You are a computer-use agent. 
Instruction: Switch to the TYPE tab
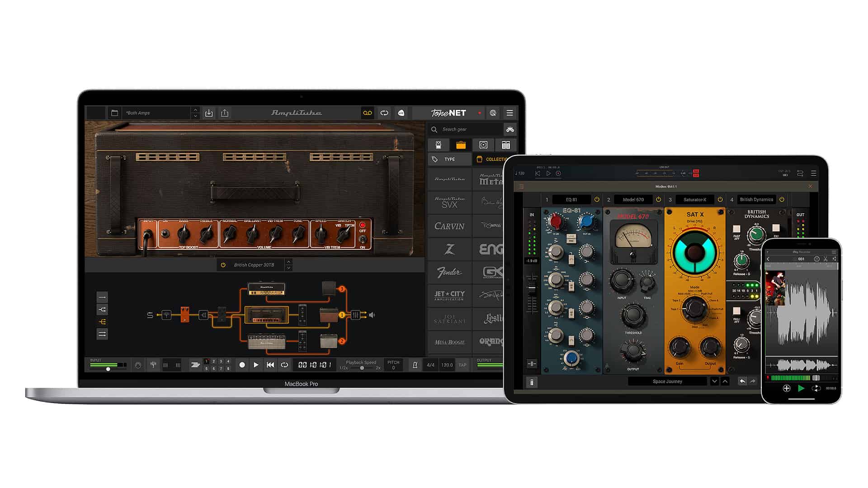tap(449, 159)
